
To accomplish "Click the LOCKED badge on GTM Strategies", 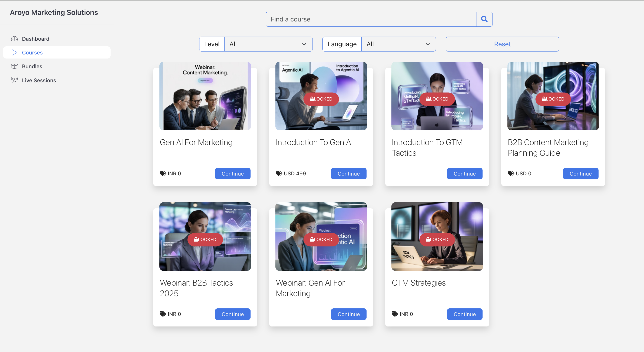I will [x=437, y=239].
